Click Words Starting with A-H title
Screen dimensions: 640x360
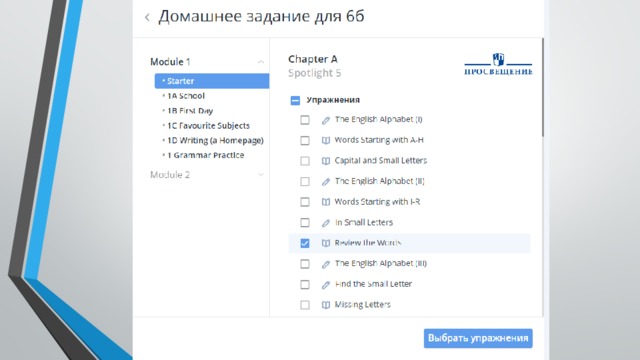(379, 140)
